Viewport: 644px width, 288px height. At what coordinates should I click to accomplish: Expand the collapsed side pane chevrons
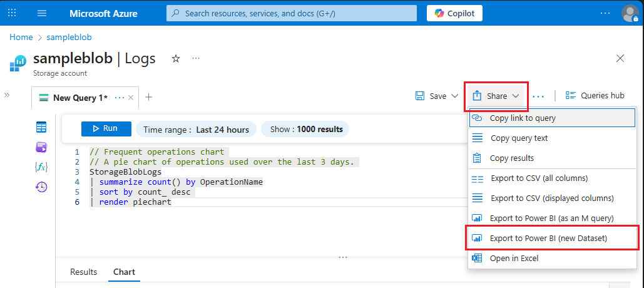point(6,95)
